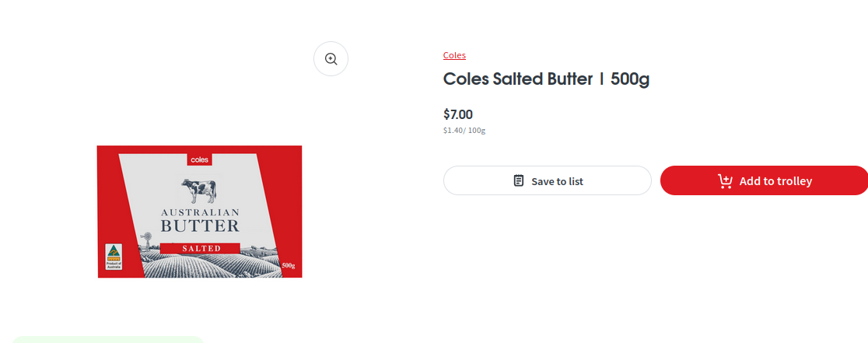
Task: Open the Coles Salted Butter product image
Action: [x=199, y=212]
